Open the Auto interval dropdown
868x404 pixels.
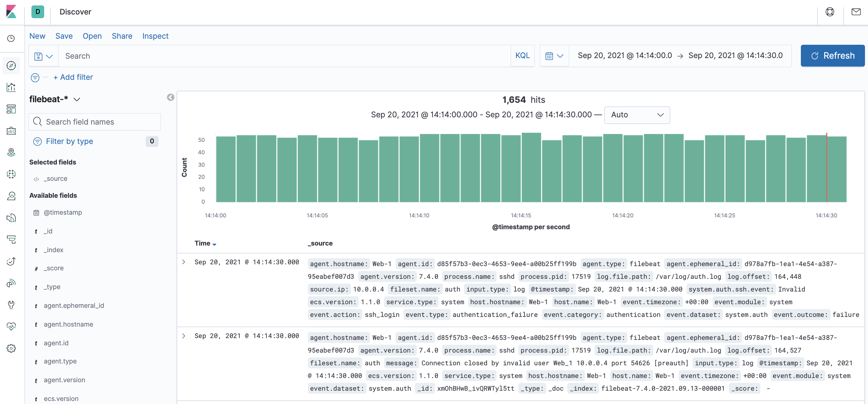637,115
